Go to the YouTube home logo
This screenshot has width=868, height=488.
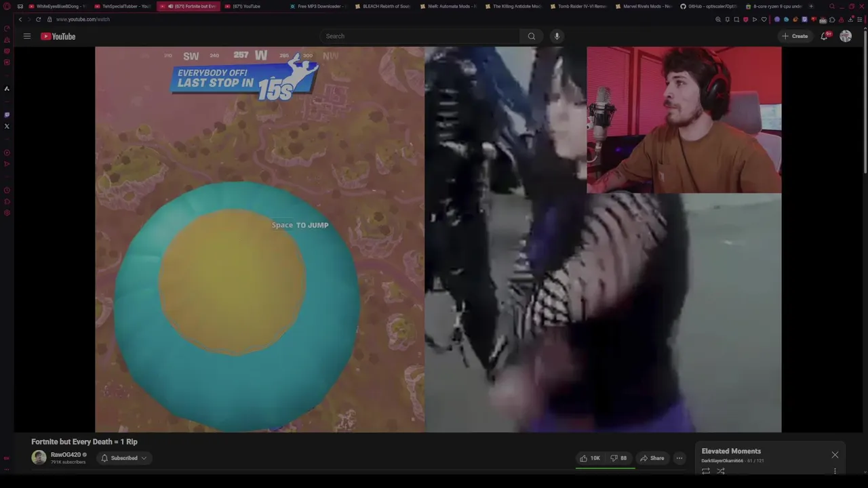coord(58,36)
